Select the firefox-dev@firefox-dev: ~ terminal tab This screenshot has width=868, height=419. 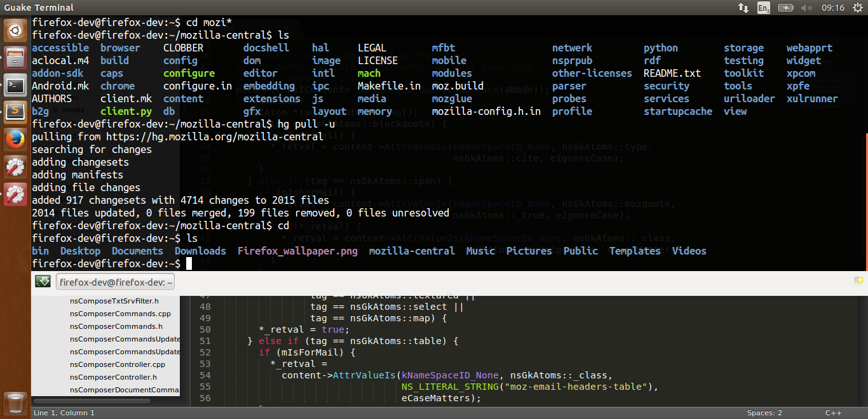[116, 282]
